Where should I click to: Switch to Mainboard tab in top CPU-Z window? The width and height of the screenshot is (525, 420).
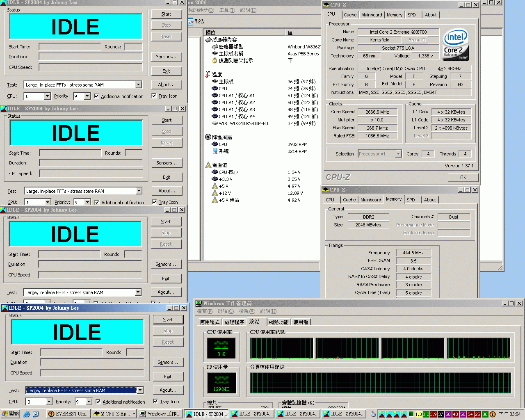pos(372,15)
